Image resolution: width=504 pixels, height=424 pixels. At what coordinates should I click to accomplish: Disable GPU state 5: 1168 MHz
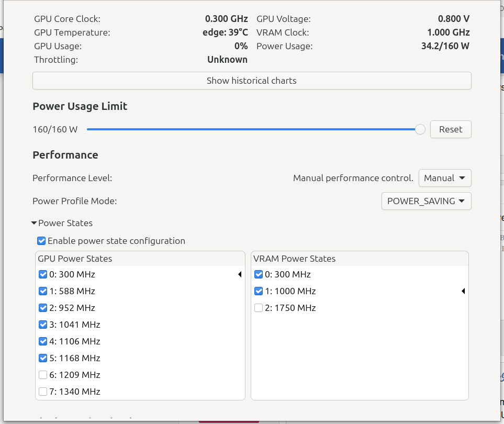pos(43,358)
